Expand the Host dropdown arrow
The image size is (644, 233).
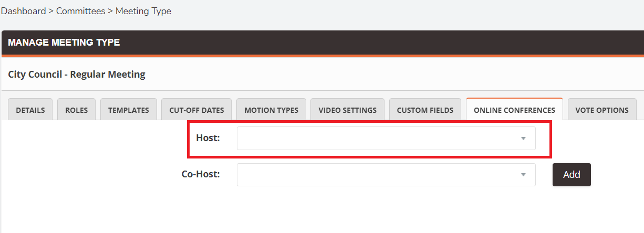[523, 139]
